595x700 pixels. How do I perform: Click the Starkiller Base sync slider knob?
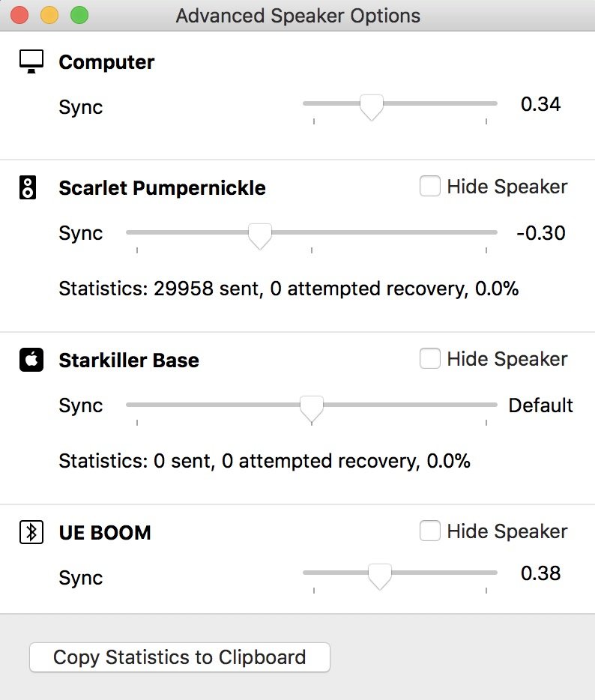[311, 407]
